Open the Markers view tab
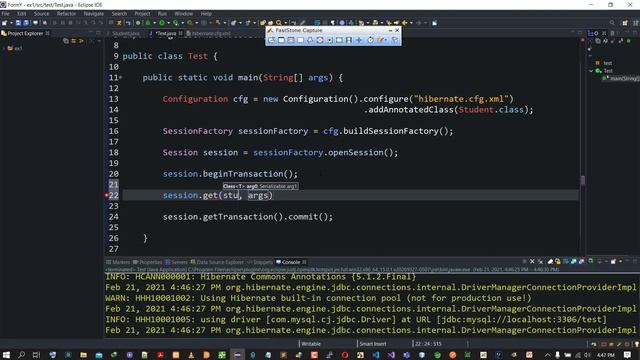Image resolution: width=640 pixels, height=360 pixels. coord(118,262)
